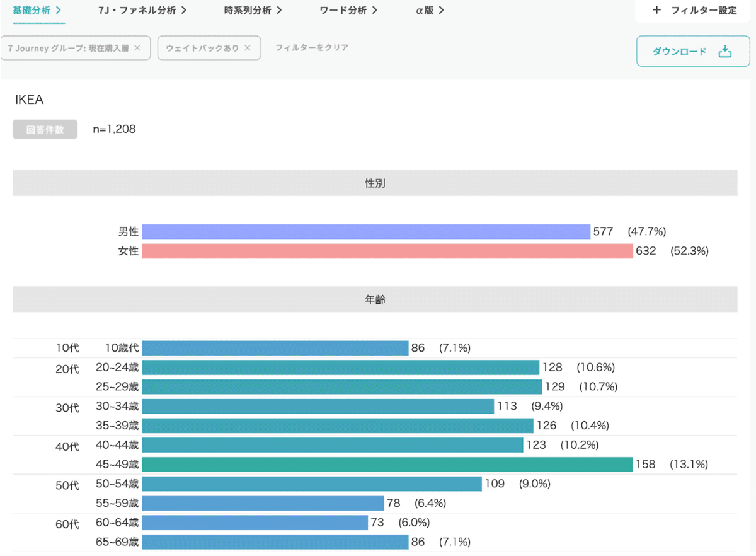This screenshot has height=556, width=756.
Task: Click the 25~29歳 row label
Action: click(x=117, y=386)
